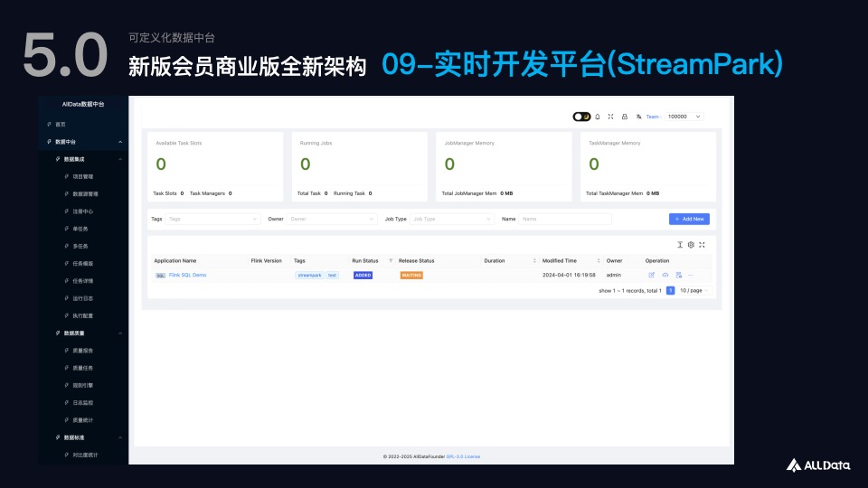Image resolution: width=868 pixels, height=488 pixels.
Task: Click the Application Name column header
Action: [x=175, y=260]
